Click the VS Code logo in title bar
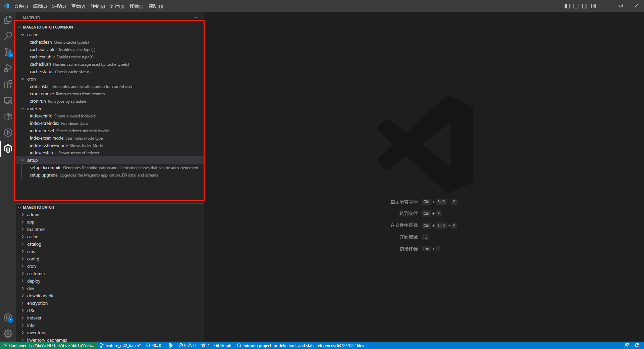The width and height of the screenshot is (644, 349). tap(6, 6)
